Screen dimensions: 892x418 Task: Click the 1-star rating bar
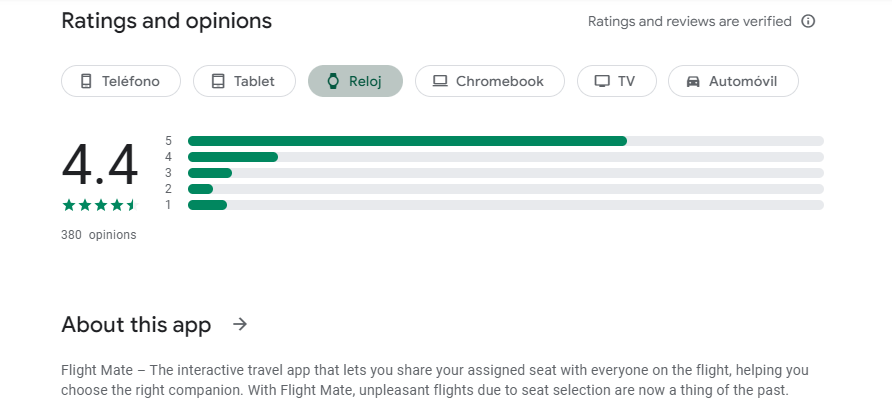click(505, 205)
